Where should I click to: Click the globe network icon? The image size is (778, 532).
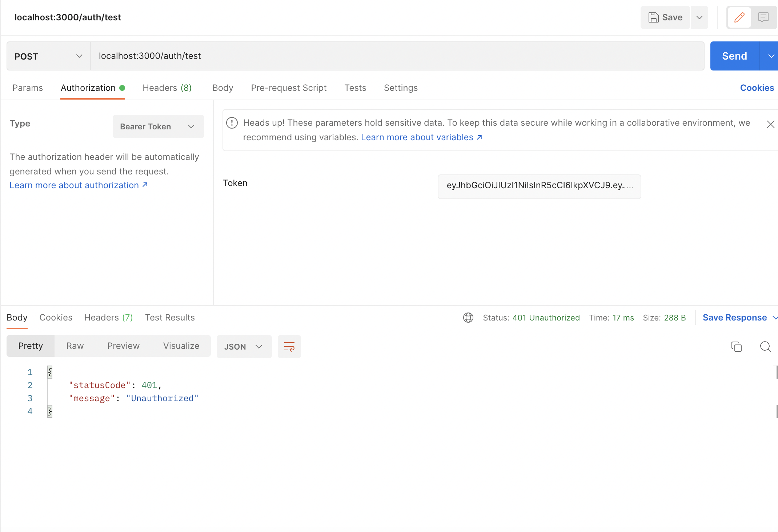(x=468, y=318)
